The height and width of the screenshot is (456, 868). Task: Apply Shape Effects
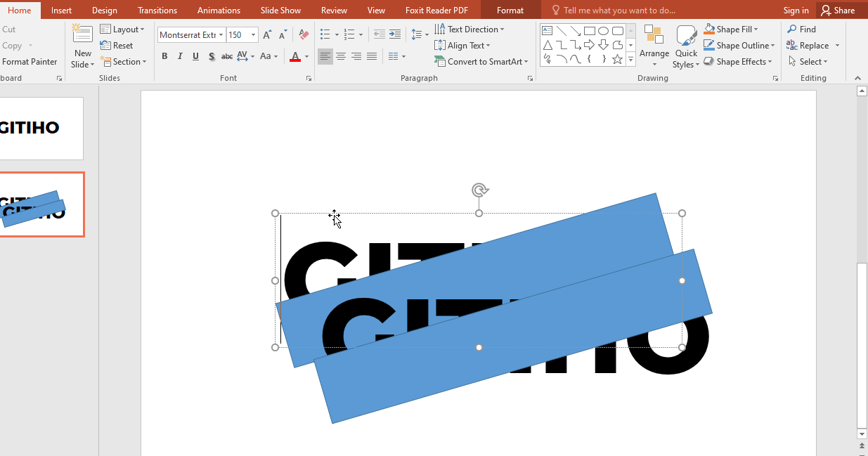(739, 61)
